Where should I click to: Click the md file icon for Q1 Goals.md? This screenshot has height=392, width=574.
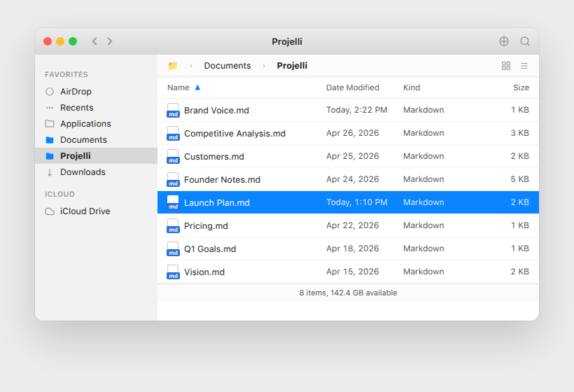[173, 248]
